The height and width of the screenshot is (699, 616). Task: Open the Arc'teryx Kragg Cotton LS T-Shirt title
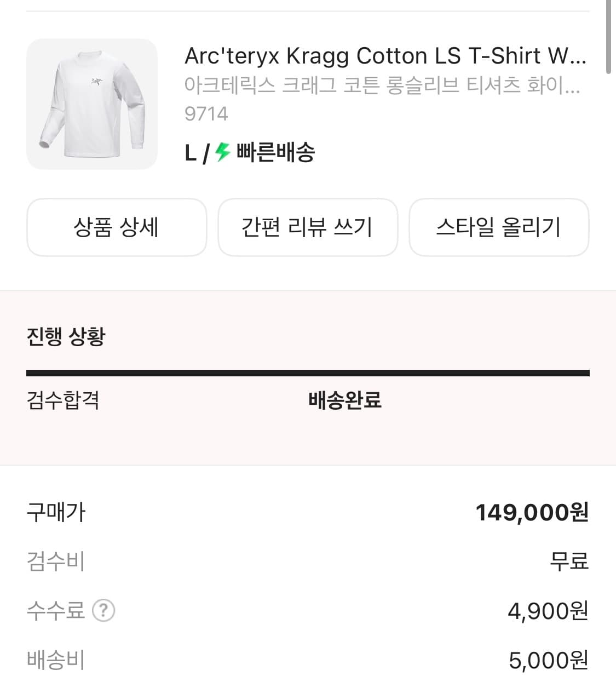(385, 56)
